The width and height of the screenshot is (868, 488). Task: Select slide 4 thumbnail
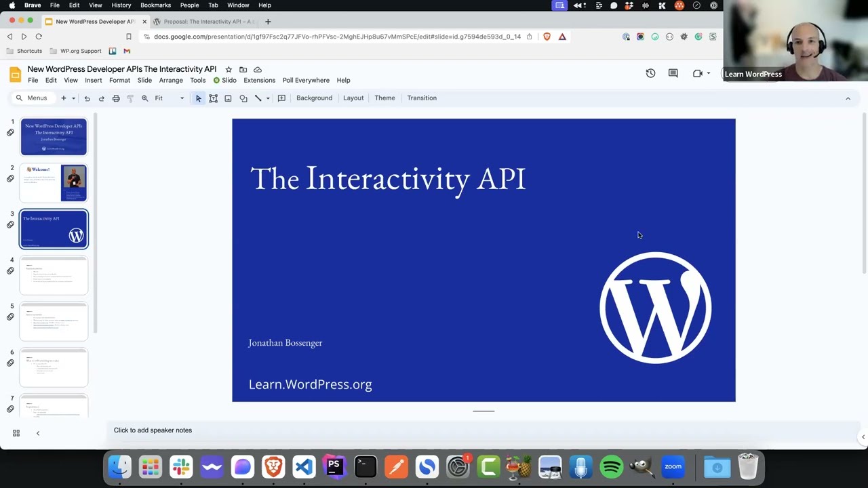tap(54, 275)
